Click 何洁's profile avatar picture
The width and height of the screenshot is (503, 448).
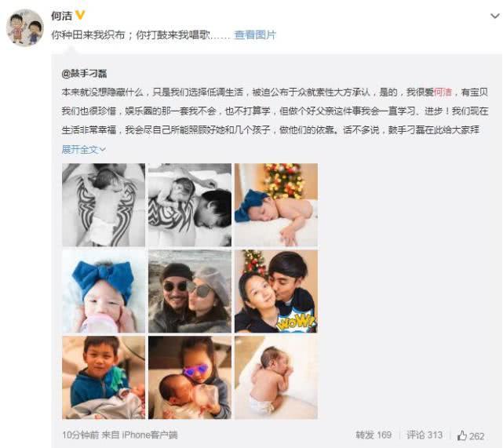(x=25, y=28)
